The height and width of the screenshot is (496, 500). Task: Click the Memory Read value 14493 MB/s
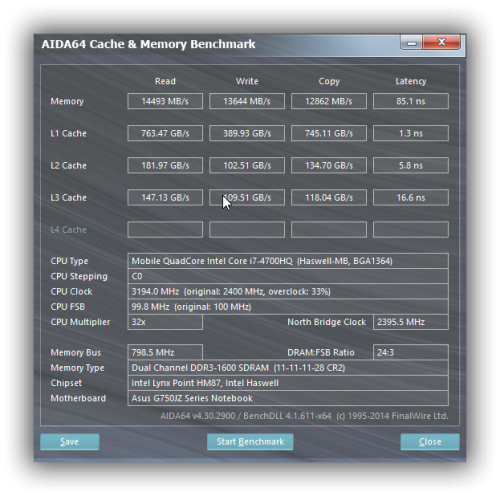pyautogui.click(x=165, y=101)
